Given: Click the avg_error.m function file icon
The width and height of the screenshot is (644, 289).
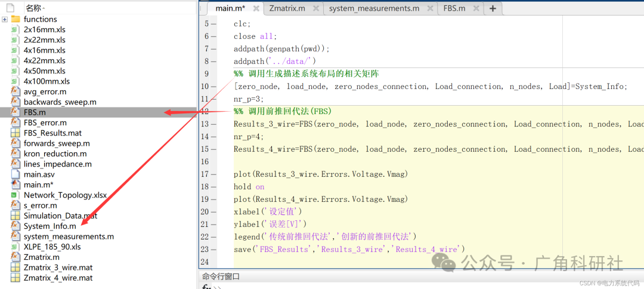Looking at the screenshot, I should tap(15, 91).
